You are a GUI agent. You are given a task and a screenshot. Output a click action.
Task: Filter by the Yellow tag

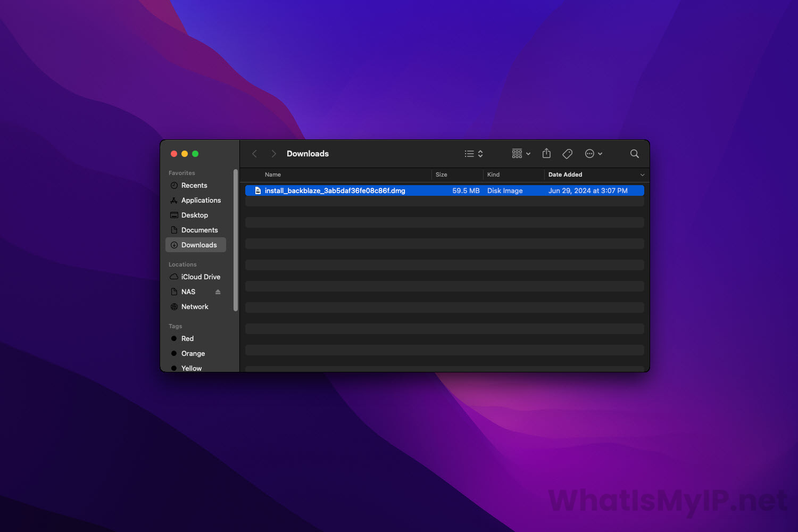click(x=191, y=368)
